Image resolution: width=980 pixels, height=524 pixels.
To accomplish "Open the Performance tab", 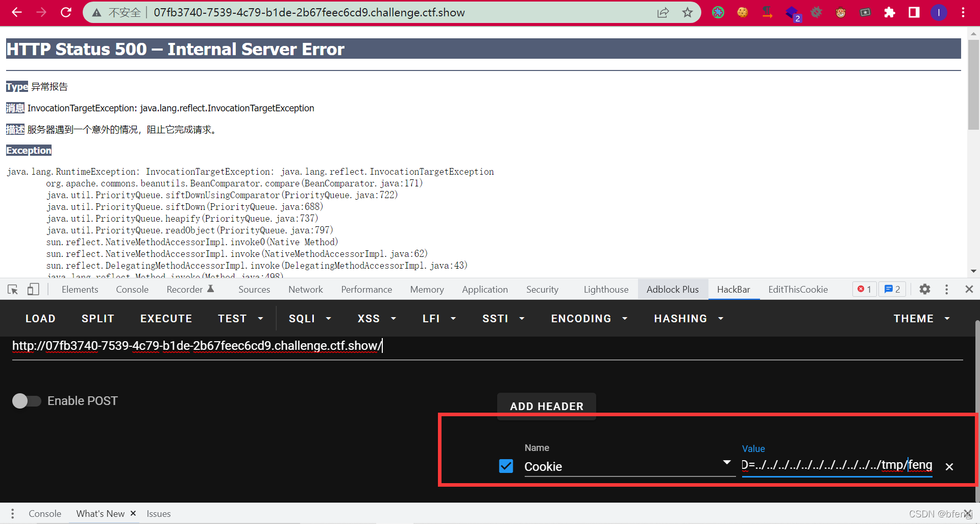I will [x=366, y=290].
